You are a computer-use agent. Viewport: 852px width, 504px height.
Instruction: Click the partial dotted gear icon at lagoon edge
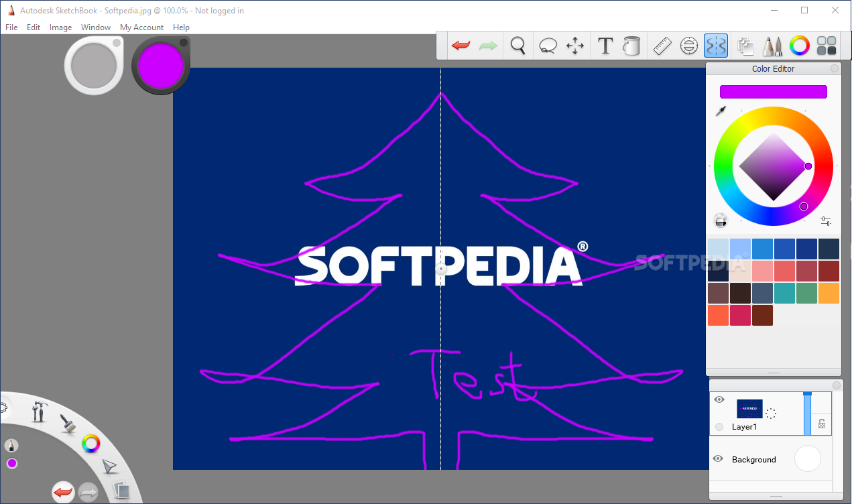(3, 407)
